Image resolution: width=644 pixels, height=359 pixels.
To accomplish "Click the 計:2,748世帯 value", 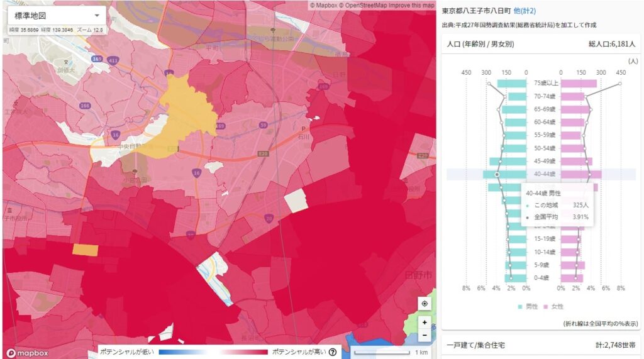I will click(x=615, y=345).
